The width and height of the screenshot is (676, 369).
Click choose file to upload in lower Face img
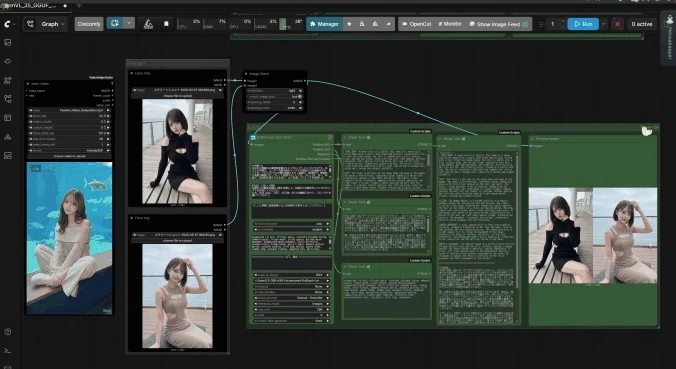[x=177, y=241]
